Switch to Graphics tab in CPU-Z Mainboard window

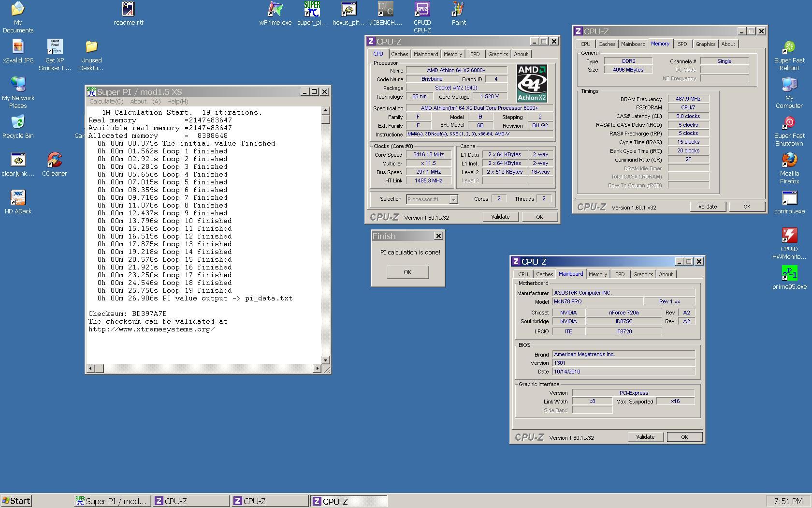coord(643,274)
